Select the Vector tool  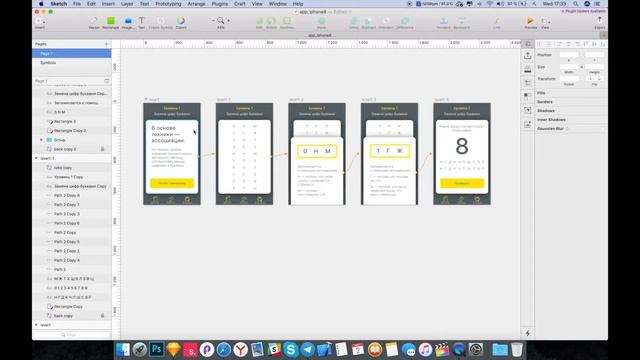pyautogui.click(x=94, y=22)
